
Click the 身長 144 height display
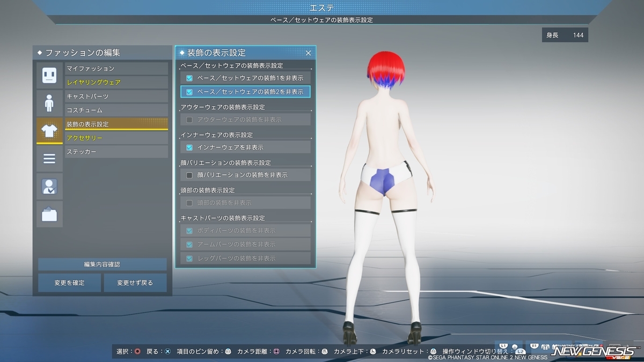565,35
